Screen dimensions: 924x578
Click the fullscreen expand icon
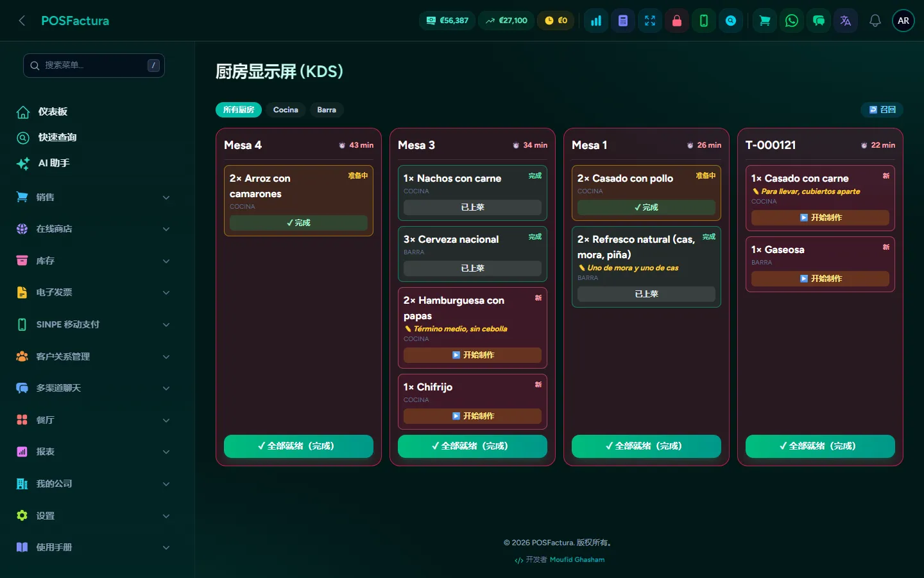click(x=650, y=21)
